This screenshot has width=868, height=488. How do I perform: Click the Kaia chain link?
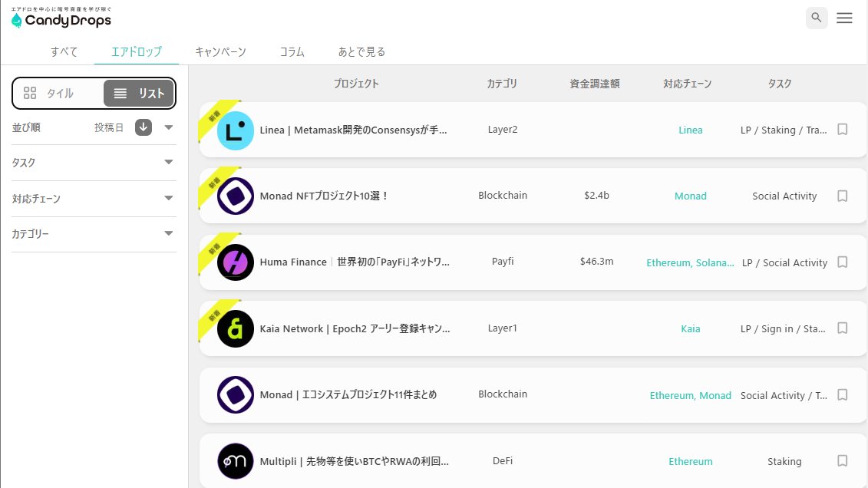tap(690, 328)
